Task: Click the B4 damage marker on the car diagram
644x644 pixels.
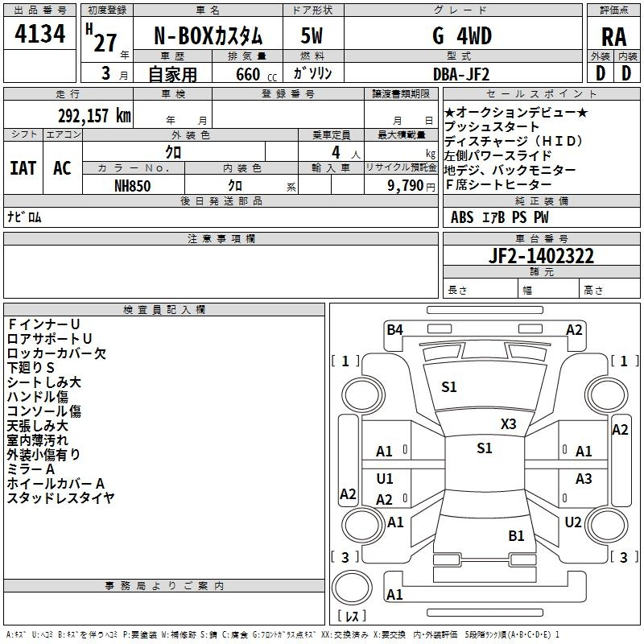Action: pyautogui.click(x=394, y=329)
